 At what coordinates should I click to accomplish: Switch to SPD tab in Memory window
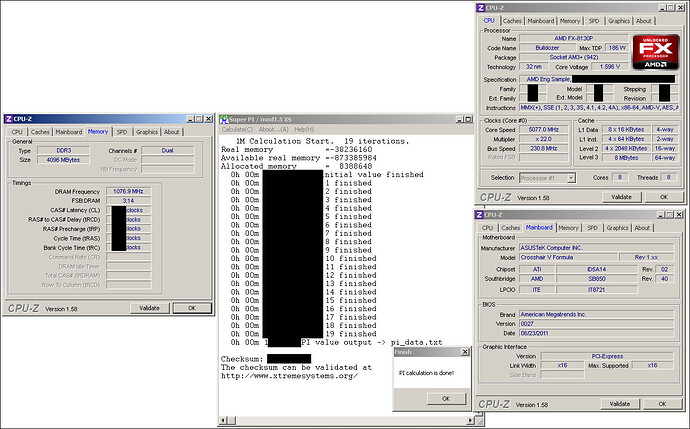[121, 132]
